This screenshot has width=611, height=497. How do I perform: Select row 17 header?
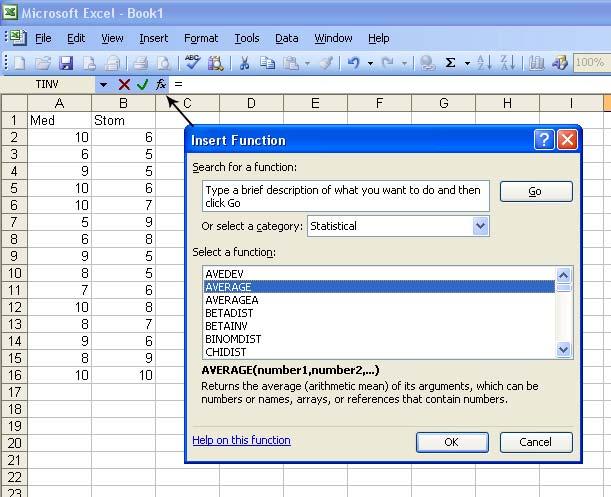(x=14, y=392)
